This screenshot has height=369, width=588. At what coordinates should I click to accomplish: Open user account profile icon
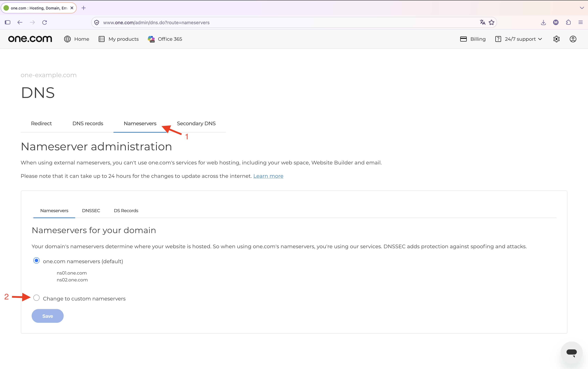(x=573, y=39)
